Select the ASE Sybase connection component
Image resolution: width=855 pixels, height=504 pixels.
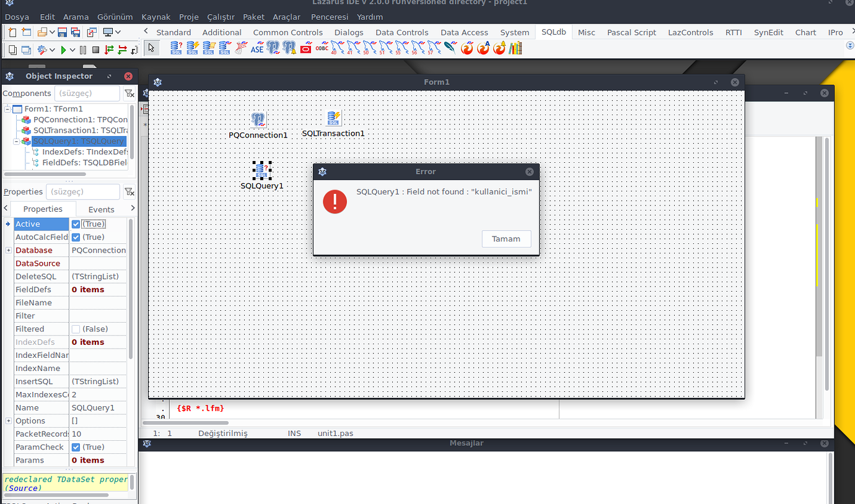(257, 48)
